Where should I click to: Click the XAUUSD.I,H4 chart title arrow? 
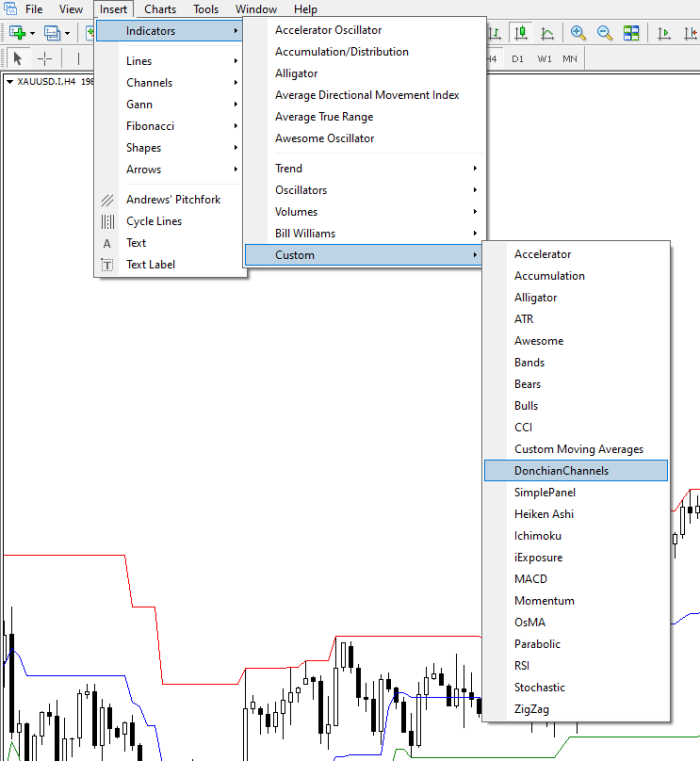pos(10,82)
